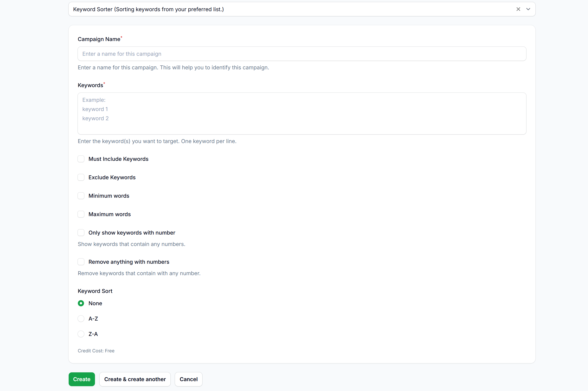Click the 'Must Include Keywords' label text

click(x=118, y=159)
